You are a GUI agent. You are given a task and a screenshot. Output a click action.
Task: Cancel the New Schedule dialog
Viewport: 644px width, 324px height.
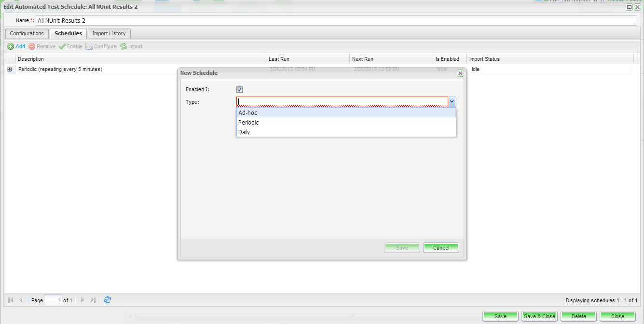click(x=441, y=248)
